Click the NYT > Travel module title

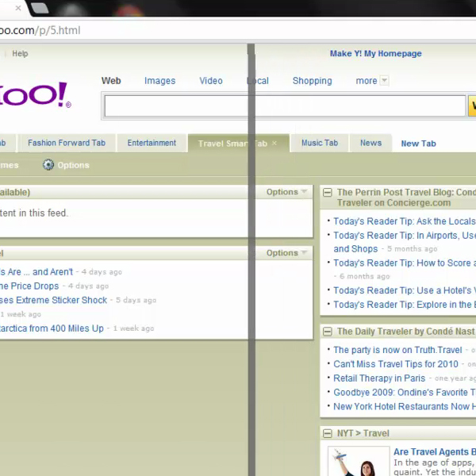[363, 433]
